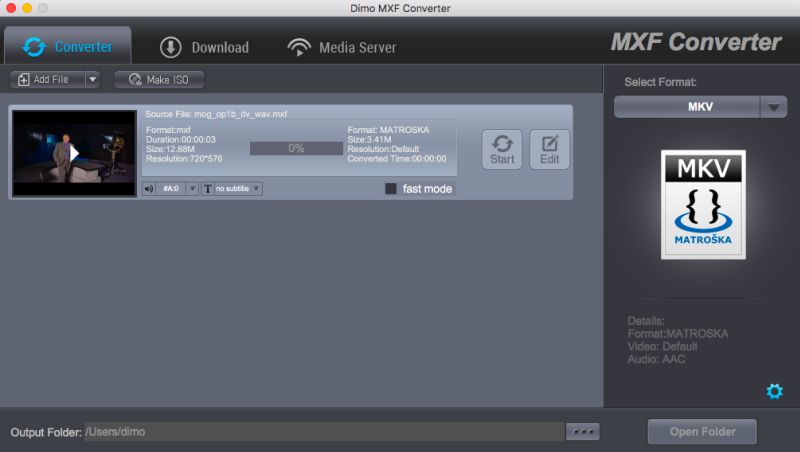Browse for output folder with ellipsis button
This screenshot has width=800, height=452.
click(x=583, y=432)
